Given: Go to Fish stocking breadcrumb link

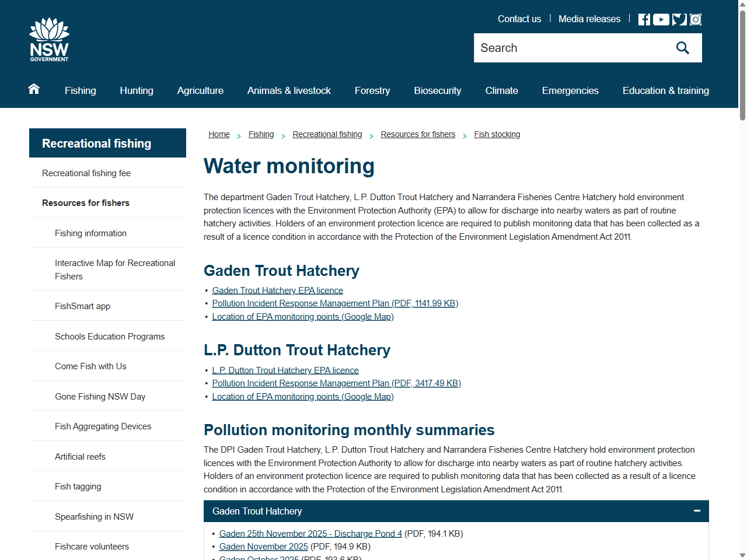Looking at the screenshot, I should (497, 134).
